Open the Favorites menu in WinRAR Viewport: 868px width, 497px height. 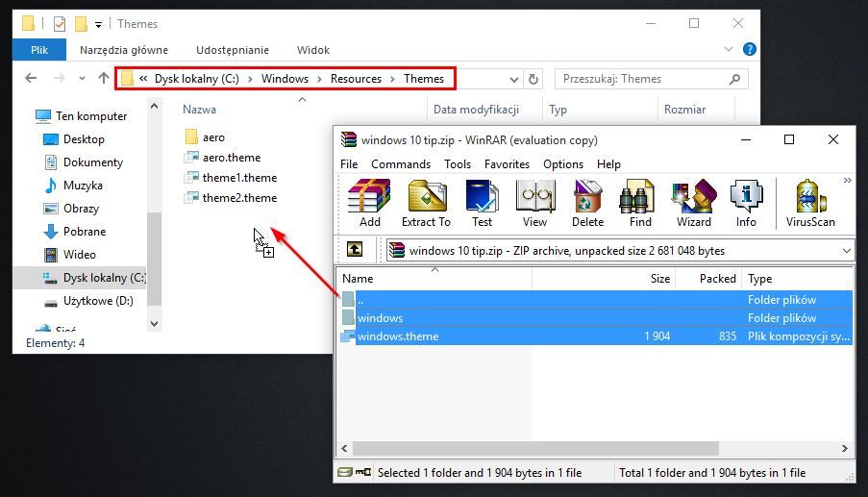click(x=508, y=164)
